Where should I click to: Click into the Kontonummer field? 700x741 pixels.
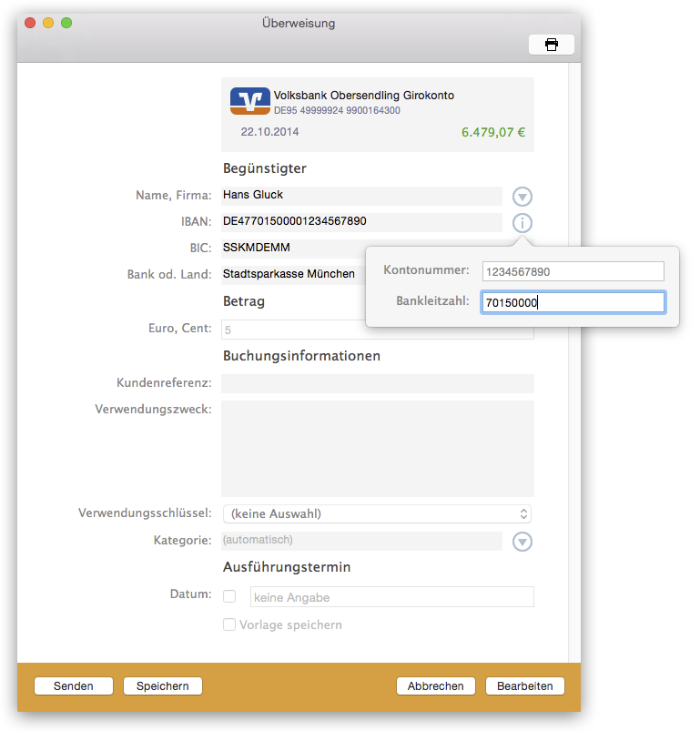pyautogui.click(x=573, y=271)
